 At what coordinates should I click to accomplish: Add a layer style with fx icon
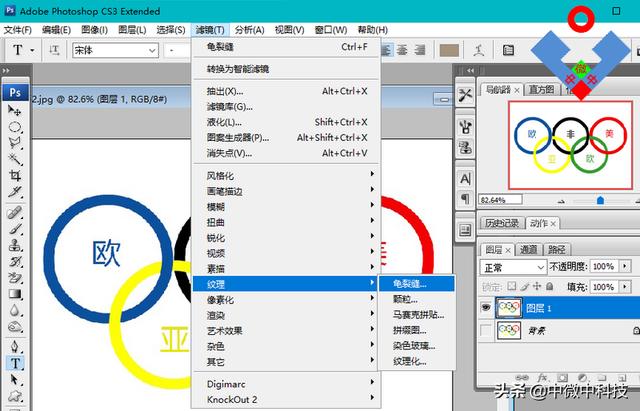point(542,378)
